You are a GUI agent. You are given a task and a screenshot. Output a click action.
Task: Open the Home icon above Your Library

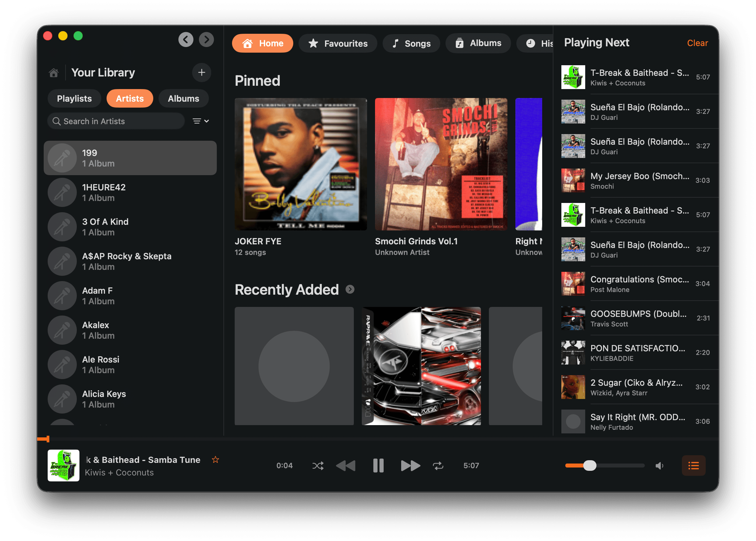(x=54, y=72)
